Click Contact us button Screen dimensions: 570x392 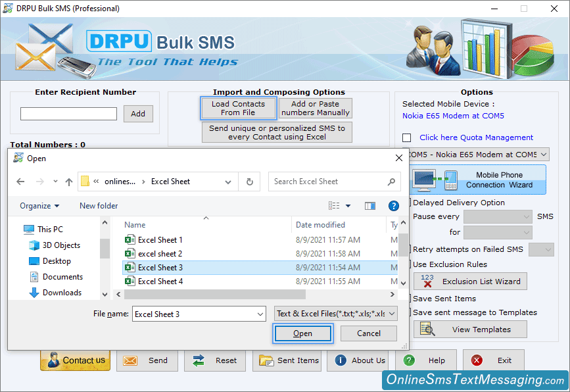point(75,360)
